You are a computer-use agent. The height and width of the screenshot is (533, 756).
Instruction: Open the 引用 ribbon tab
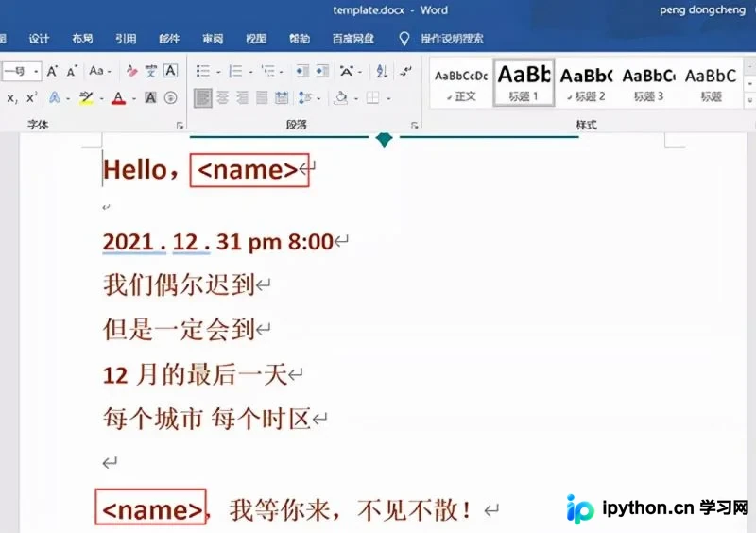coord(126,39)
